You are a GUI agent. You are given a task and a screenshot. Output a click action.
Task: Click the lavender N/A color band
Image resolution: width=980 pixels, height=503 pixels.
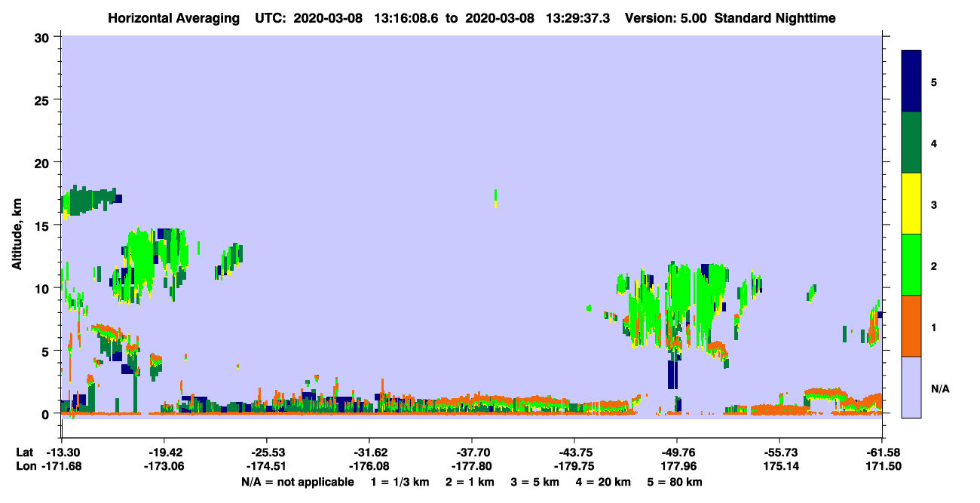(x=911, y=387)
